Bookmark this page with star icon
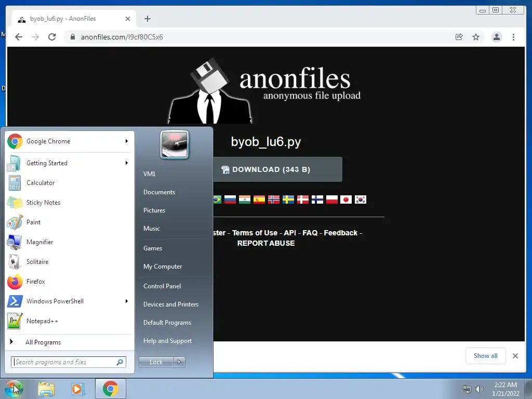 (x=476, y=37)
